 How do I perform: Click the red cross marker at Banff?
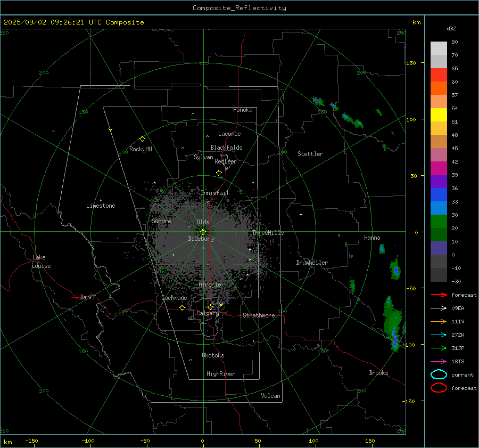(x=76, y=297)
